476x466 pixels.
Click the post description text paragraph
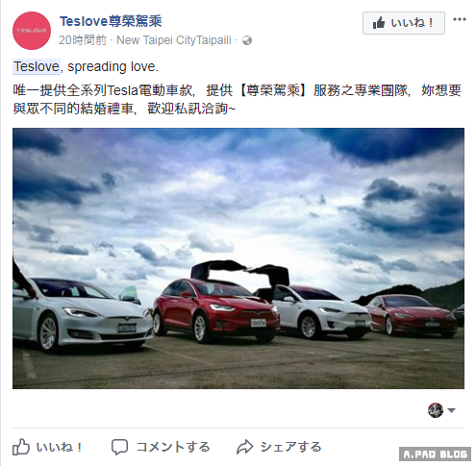[x=238, y=99]
